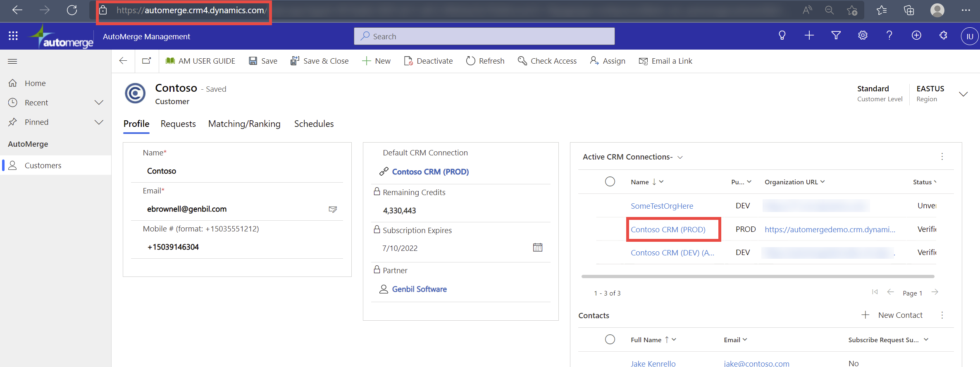Click the lightbulb assistant icon

tap(782, 36)
